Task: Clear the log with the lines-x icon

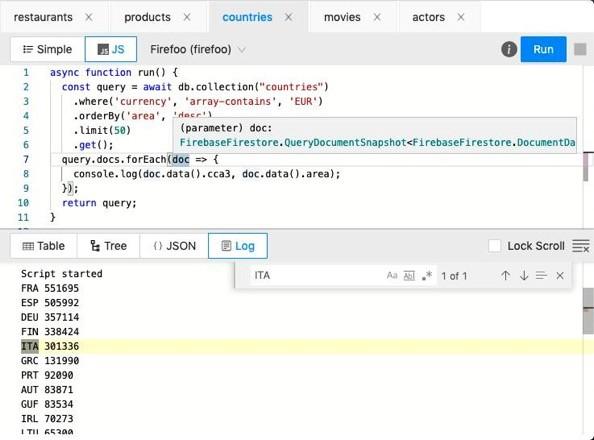Action: click(580, 246)
